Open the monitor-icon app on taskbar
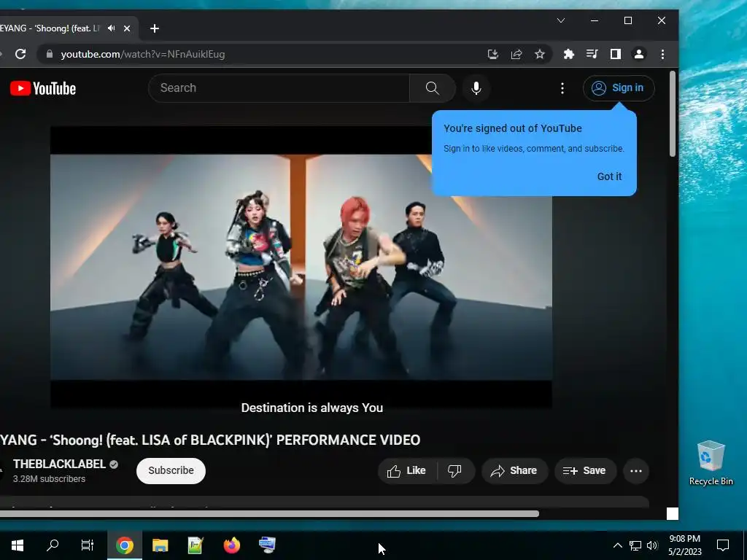Image resolution: width=747 pixels, height=560 pixels. 267,545
